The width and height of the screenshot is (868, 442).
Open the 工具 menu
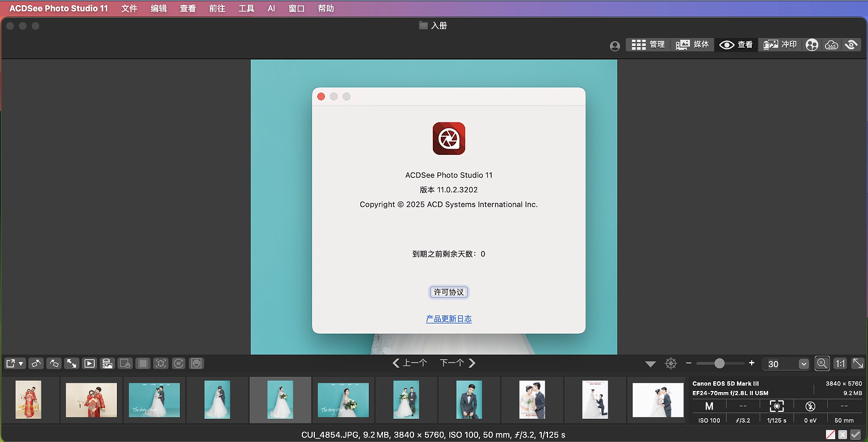pos(246,9)
